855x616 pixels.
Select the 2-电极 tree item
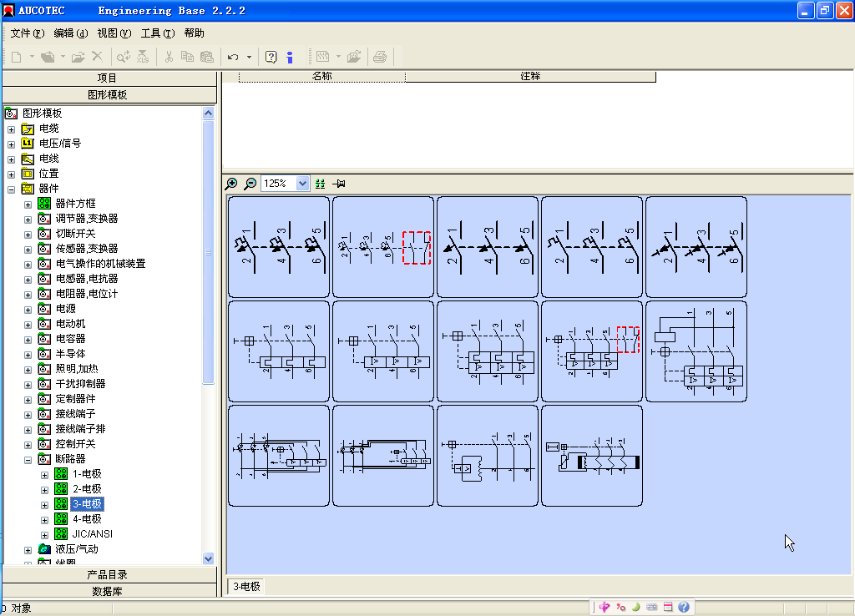click(87, 489)
